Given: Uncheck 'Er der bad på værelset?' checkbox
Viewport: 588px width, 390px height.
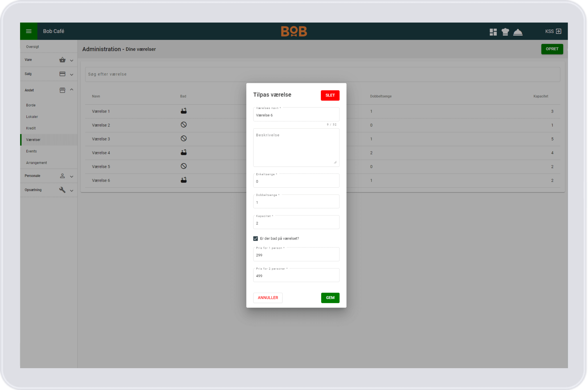Looking at the screenshot, I should (x=255, y=239).
